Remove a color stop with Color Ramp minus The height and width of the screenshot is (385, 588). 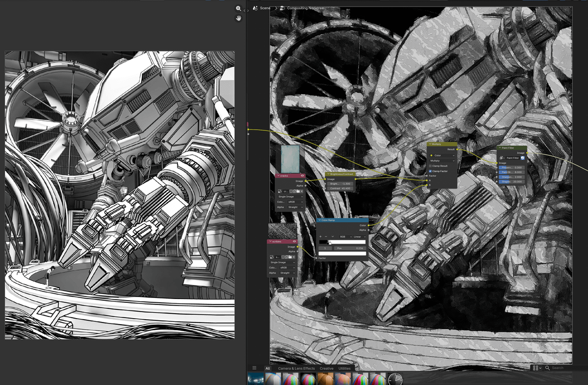(325, 237)
